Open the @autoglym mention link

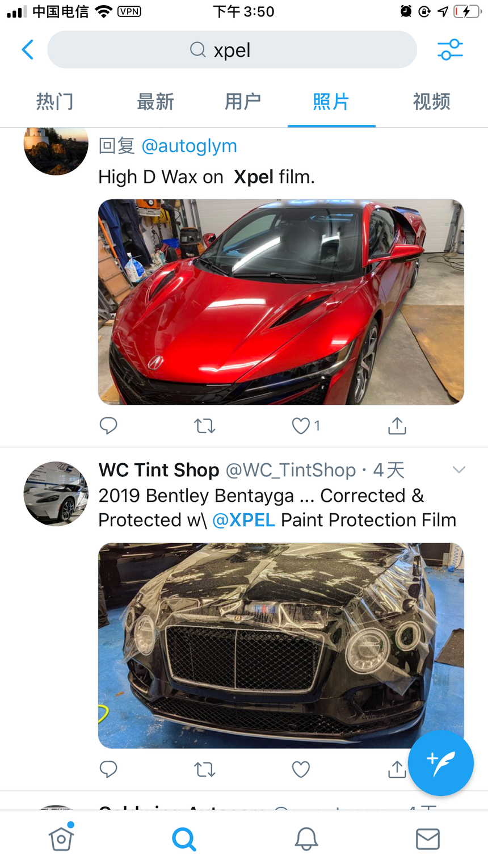pyautogui.click(x=189, y=146)
